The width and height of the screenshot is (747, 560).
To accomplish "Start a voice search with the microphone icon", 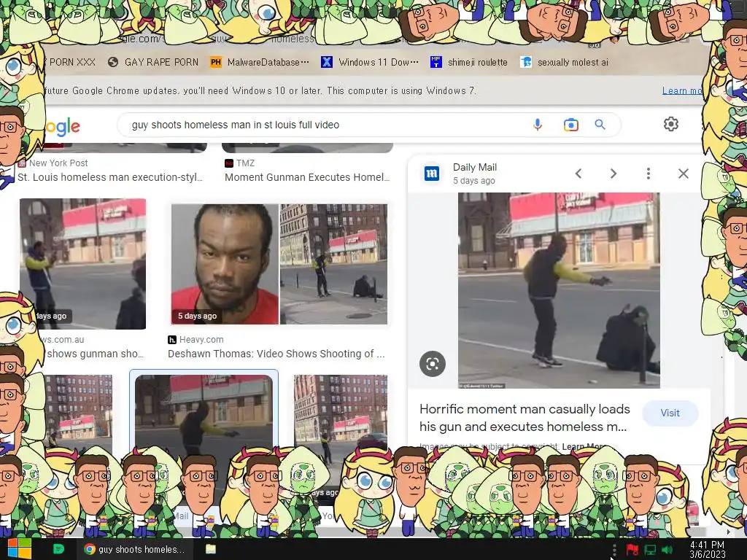I will [538, 125].
